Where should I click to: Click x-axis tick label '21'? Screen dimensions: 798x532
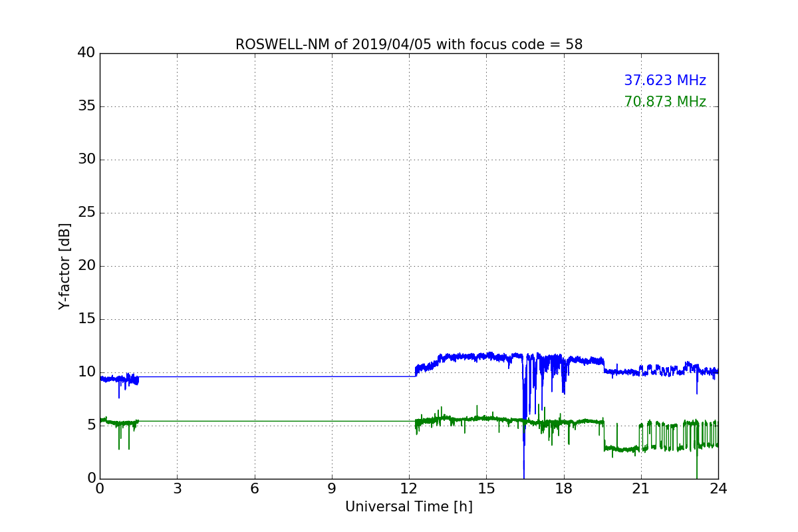click(x=641, y=489)
